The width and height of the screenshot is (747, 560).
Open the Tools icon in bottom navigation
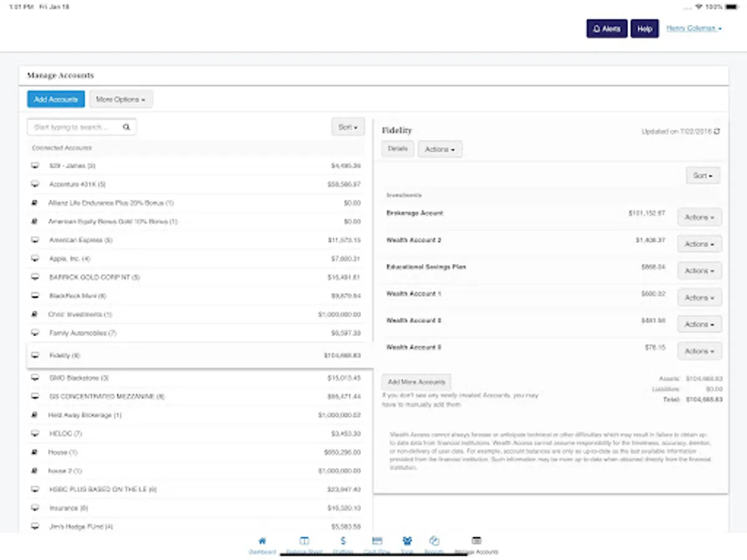tap(408, 541)
